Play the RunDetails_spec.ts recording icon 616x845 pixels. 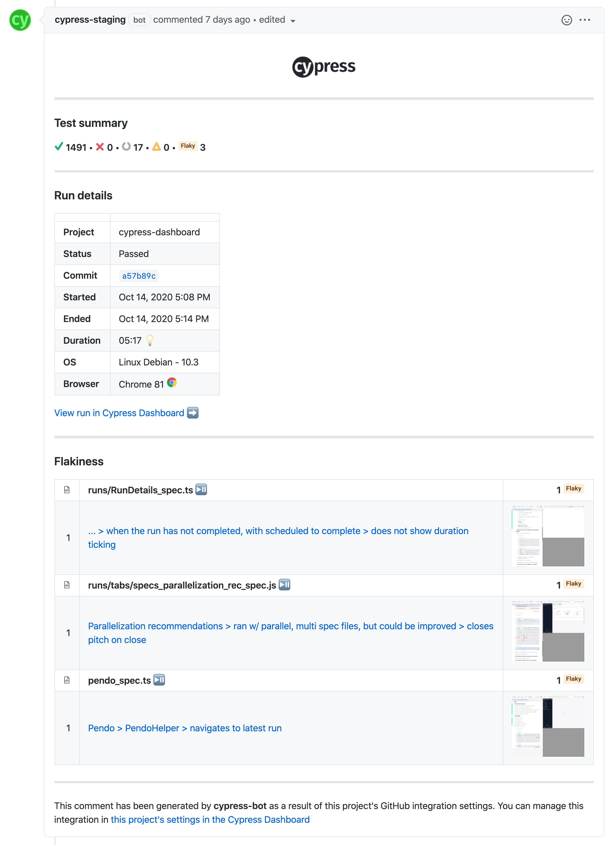point(201,490)
